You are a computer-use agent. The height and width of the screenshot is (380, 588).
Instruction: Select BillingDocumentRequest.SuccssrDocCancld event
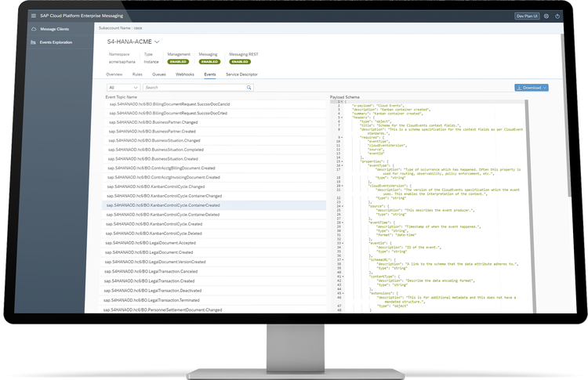(x=215, y=104)
